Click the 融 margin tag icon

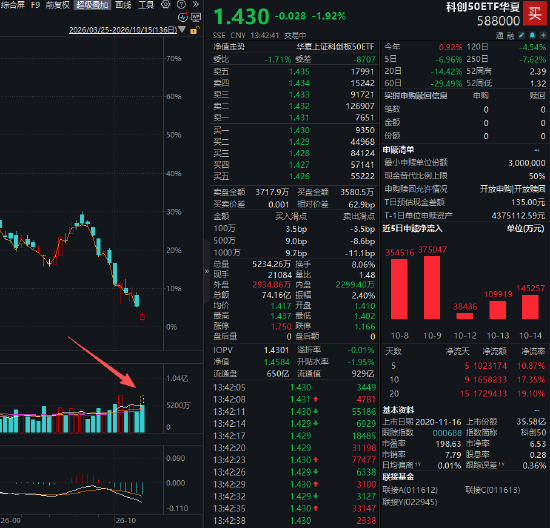(510, 35)
